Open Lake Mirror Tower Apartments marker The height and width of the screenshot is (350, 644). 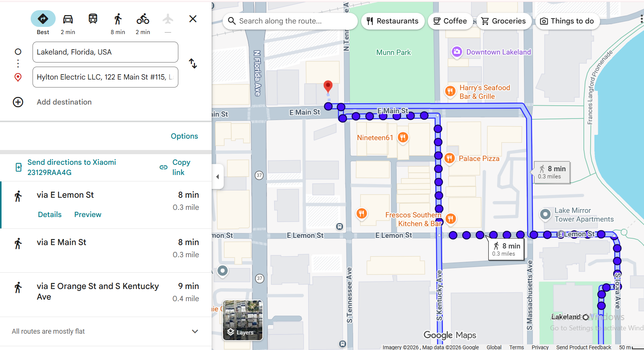point(545,214)
